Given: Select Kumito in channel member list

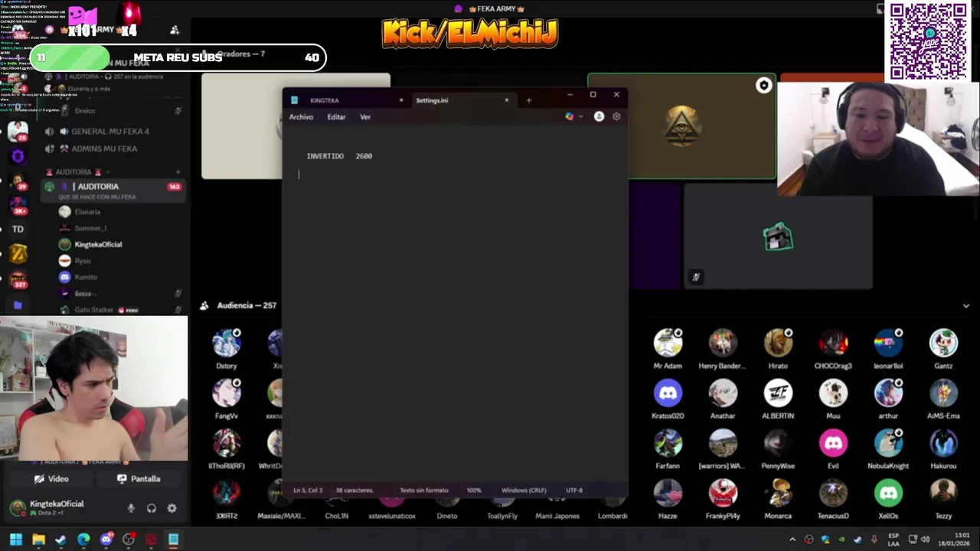Looking at the screenshot, I should coord(86,277).
